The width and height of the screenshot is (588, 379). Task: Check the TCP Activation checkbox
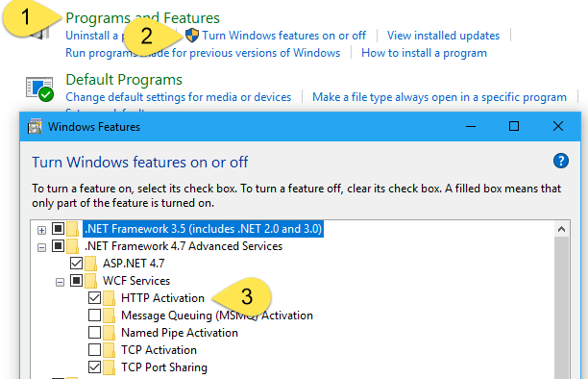click(x=94, y=350)
